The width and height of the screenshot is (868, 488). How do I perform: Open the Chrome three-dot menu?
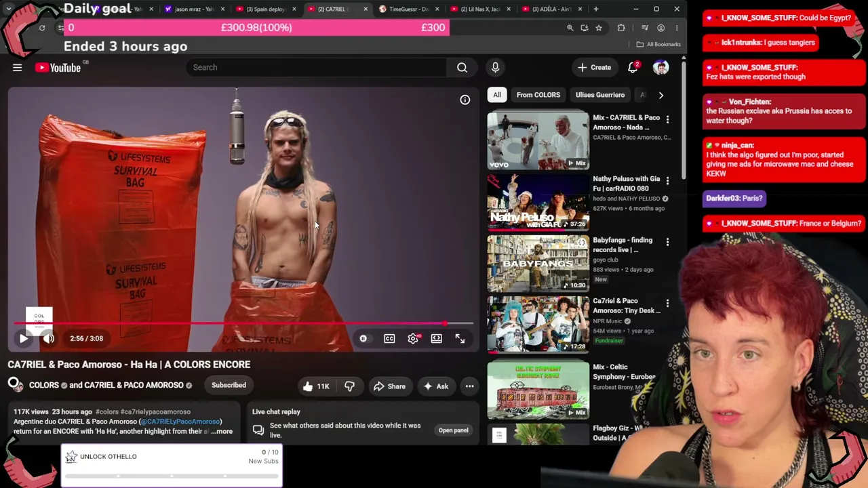pyautogui.click(x=677, y=28)
